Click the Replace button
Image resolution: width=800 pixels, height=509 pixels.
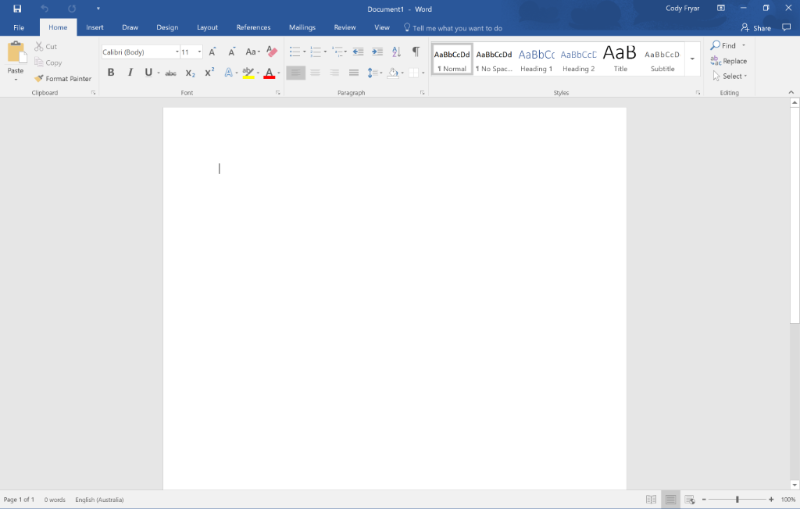point(730,61)
